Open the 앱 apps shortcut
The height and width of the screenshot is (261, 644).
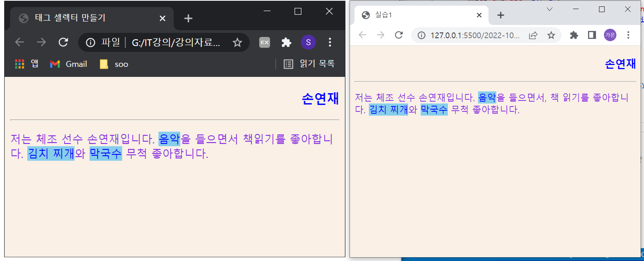point(26,64)
